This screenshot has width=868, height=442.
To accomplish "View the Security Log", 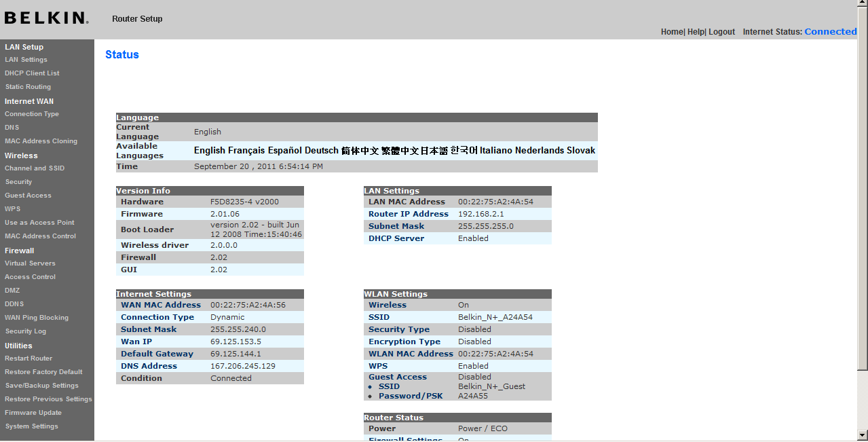I will tap(25, 331).
